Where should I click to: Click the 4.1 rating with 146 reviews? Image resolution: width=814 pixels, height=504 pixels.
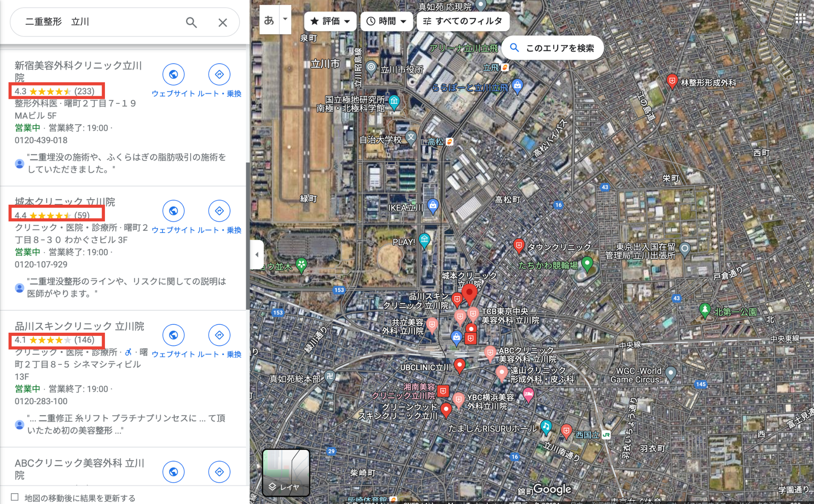point(54,340)
